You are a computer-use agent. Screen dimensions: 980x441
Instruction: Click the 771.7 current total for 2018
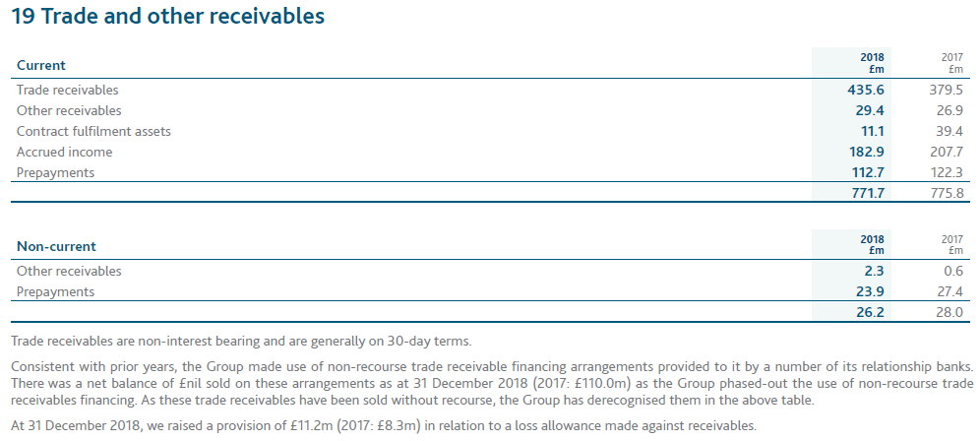click(868, 194)
